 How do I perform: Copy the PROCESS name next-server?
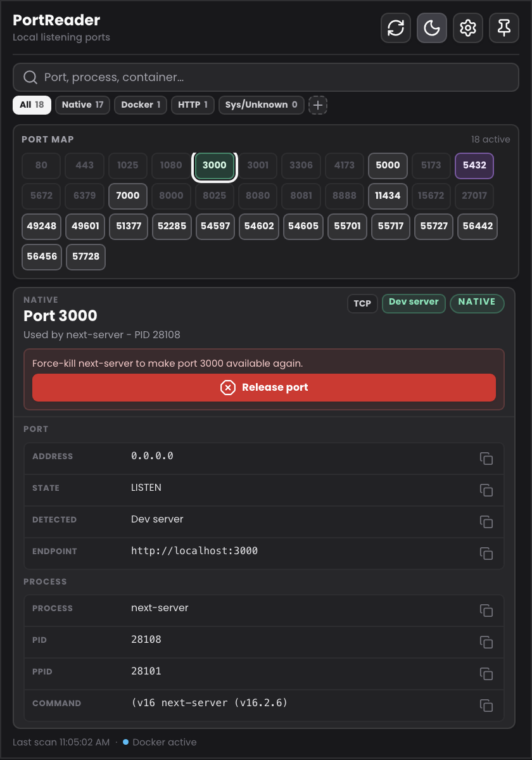click(x=486, y=611)
